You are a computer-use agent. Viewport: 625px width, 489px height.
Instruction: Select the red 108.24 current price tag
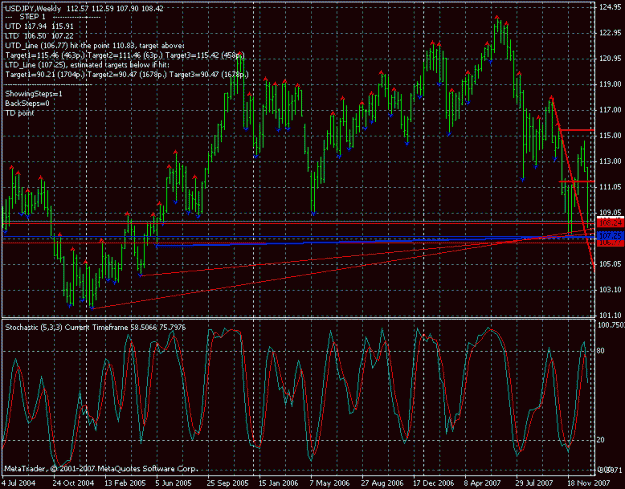pyautogui.click(x=610, y=223)
